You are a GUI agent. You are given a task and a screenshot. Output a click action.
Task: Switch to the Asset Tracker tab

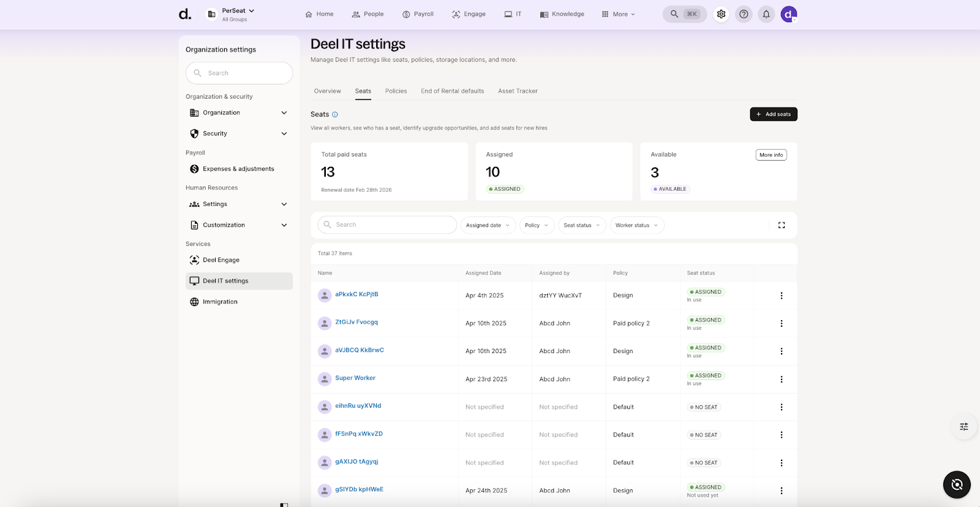518,91
